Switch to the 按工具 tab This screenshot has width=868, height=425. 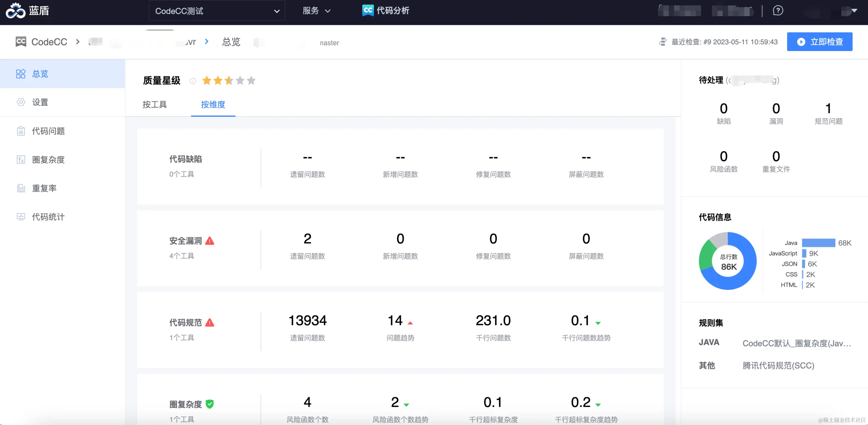tap(155, 105)
